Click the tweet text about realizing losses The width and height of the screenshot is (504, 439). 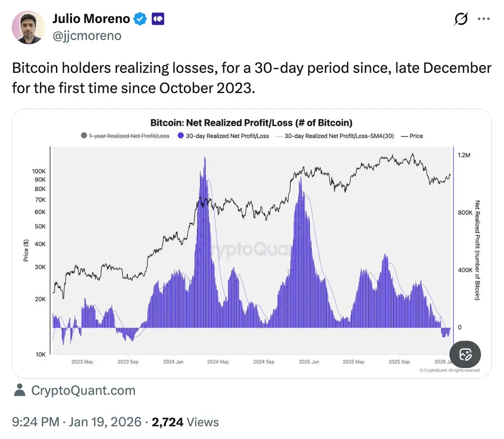252,78
